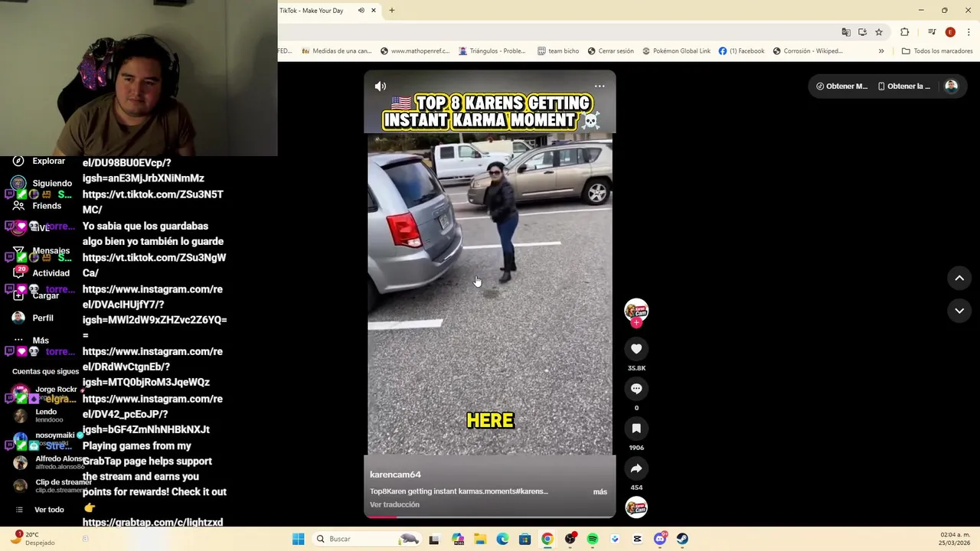This screenshot has width=980, height=551.
Task: Open Spotify from the taskbar
Action: point(593,539)
